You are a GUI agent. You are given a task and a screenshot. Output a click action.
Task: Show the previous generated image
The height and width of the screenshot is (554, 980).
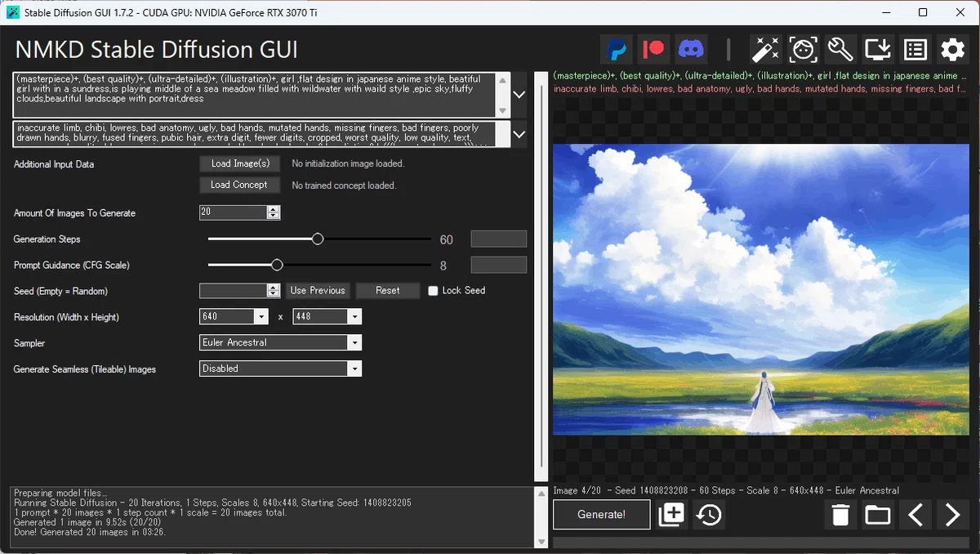(915, 515)
